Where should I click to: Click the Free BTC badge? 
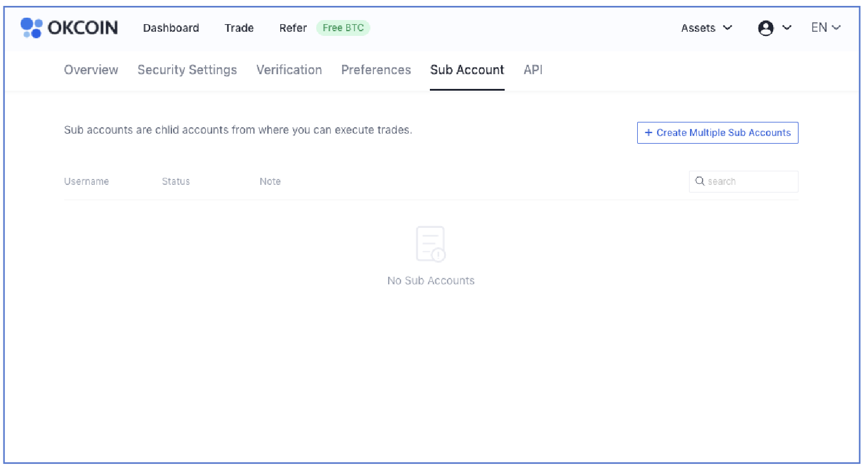343,28
